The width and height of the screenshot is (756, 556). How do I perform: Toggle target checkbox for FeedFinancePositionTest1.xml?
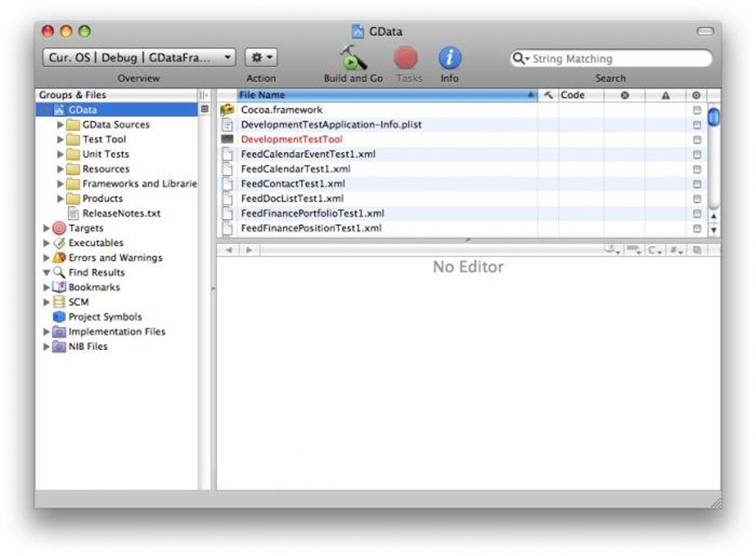pyautogui.click(x=697, y=228)
